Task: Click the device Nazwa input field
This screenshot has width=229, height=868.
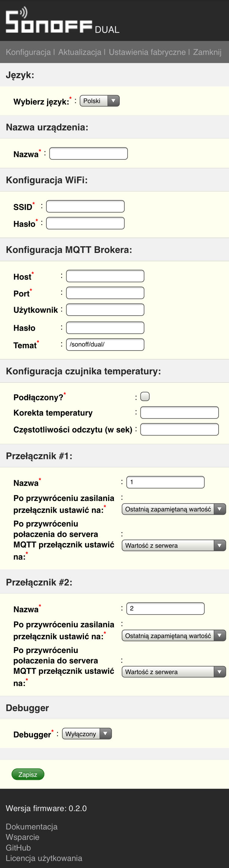Action: pyautogui.click(x=89, y=154)
